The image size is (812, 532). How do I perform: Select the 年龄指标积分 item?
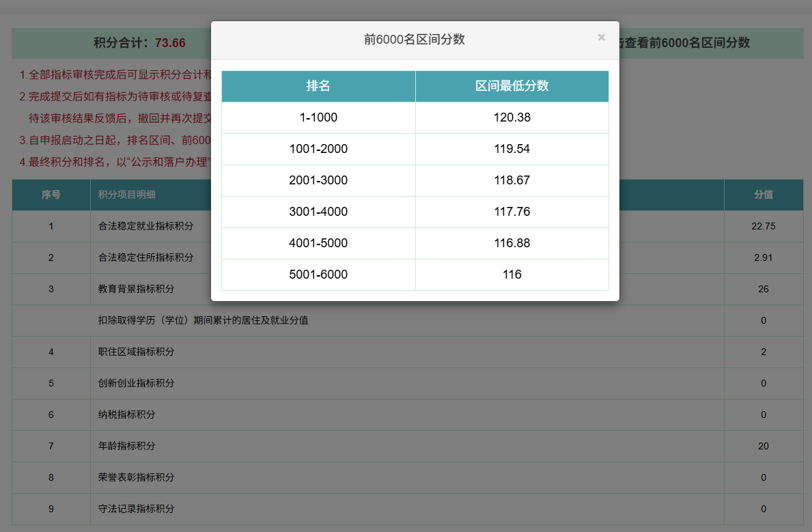[x=126, y=446]
